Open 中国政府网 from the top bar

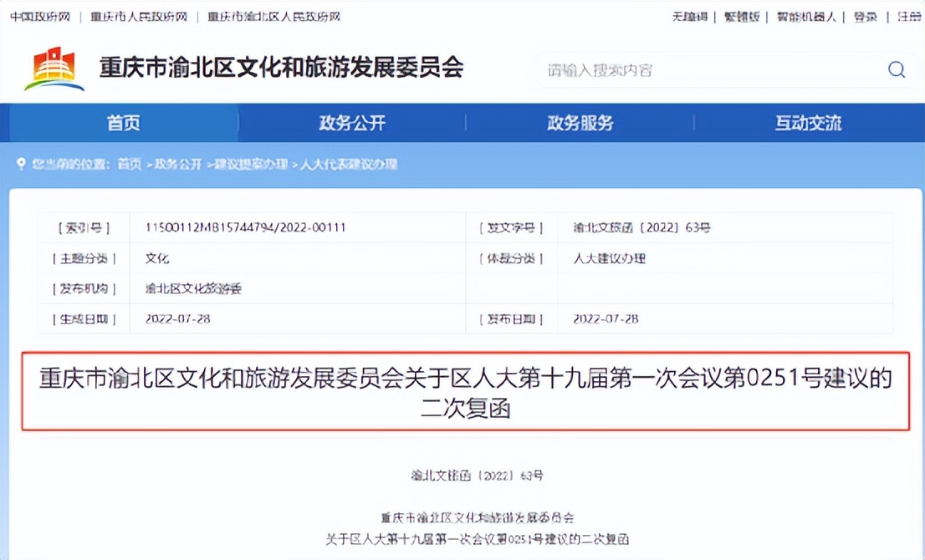pos(39,17)
